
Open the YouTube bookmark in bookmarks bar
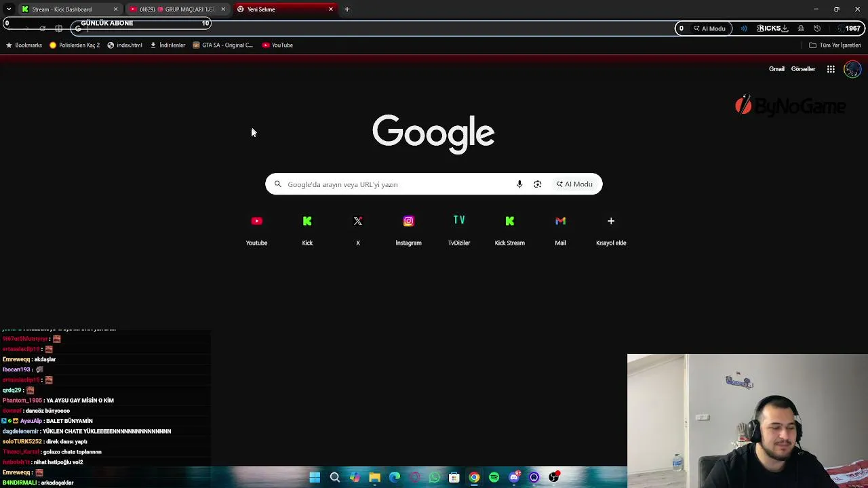click(x=277, y=45)
